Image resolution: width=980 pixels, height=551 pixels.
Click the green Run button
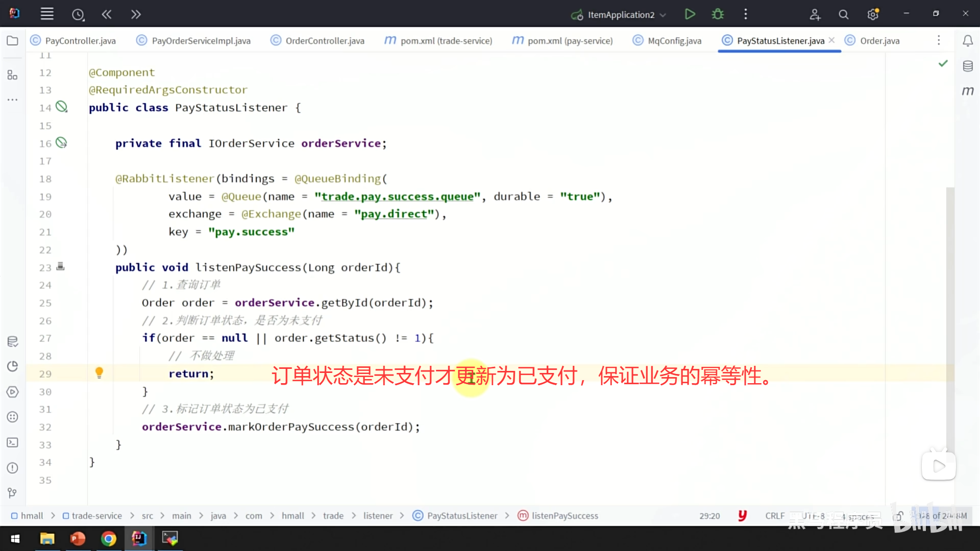[690, 14]
